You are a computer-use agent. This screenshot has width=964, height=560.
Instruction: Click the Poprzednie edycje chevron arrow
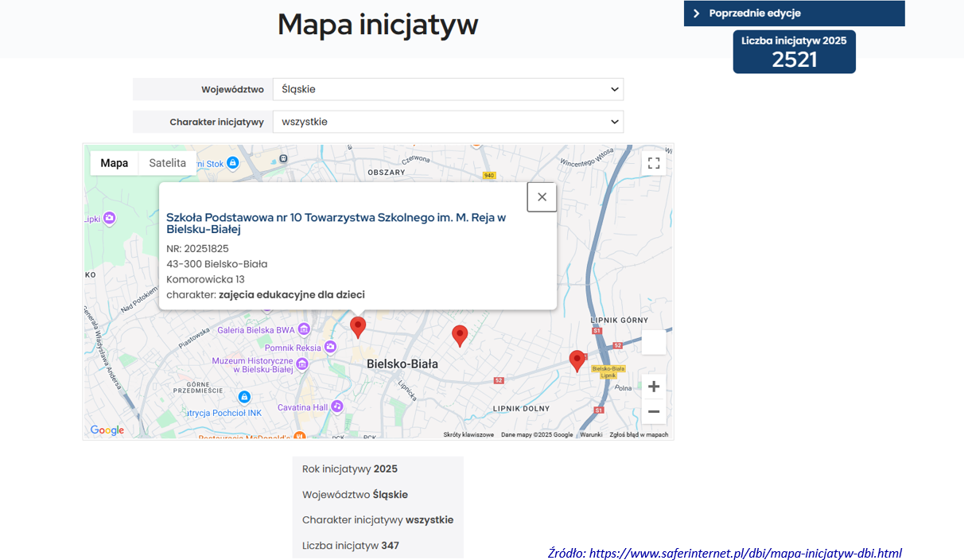pyautogui.click(x=696, y=14)
